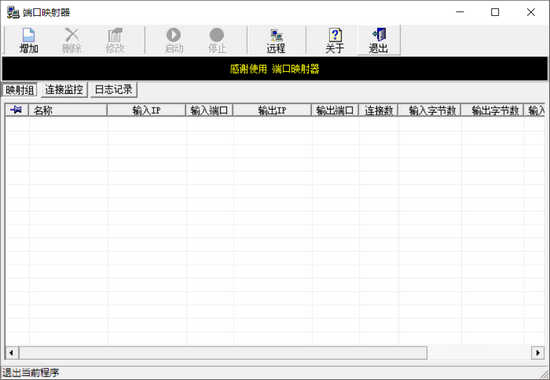This screenshot has width=550, height=380.
Task: Click the 修改 (Modify) toolbar icon
Action: 115,35
